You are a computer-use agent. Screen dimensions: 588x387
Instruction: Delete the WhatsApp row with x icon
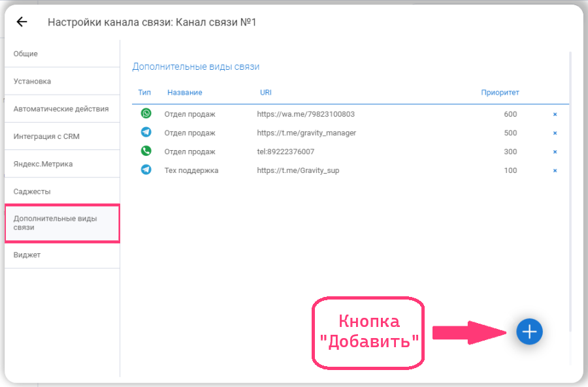click(x=555, y=114)
